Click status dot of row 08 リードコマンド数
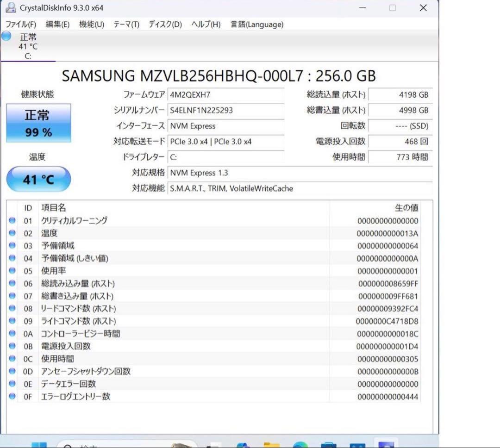This screenshot has height=448, width=500. click(12, 308)
